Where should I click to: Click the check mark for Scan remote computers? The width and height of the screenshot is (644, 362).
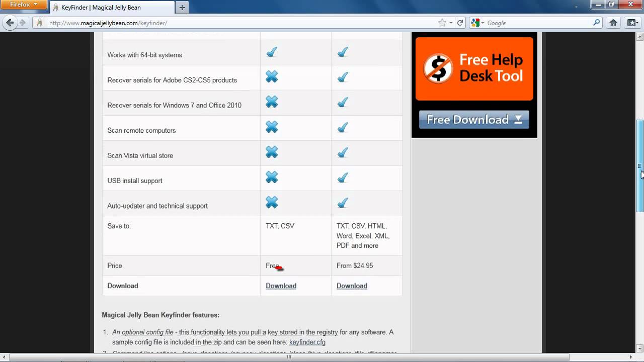[x=343, y=127]
